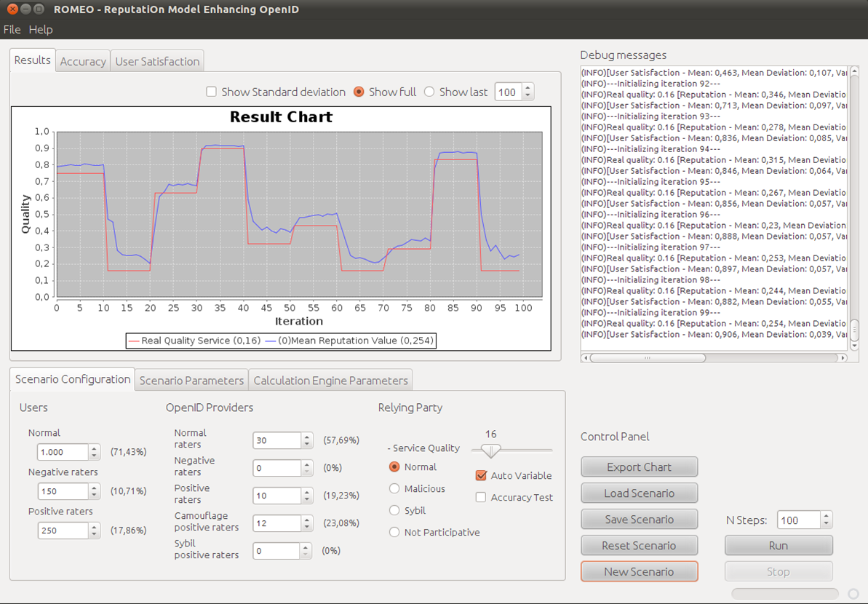868x604 pixels.
Task: Open the File menu
Action: pos(12,30)
